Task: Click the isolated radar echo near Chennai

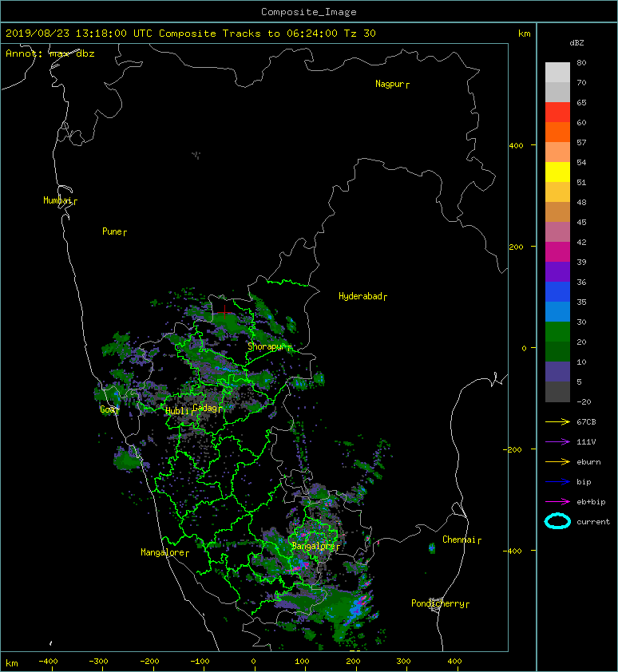Action: click(x=432, y=547)
